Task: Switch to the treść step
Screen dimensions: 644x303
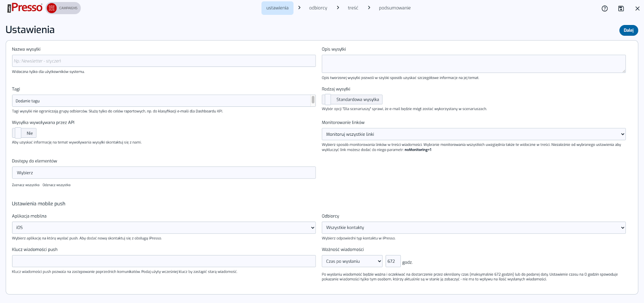Action: click(353, 8)
